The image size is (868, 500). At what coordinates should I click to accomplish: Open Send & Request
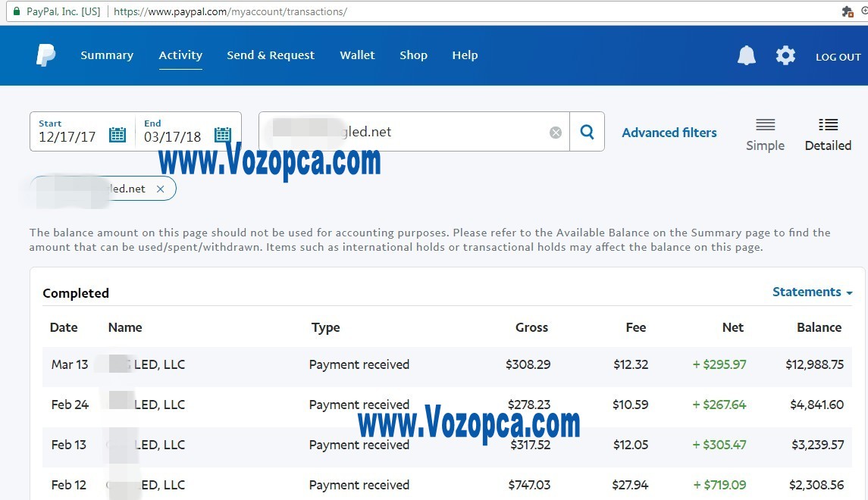[x=271, y=55]
